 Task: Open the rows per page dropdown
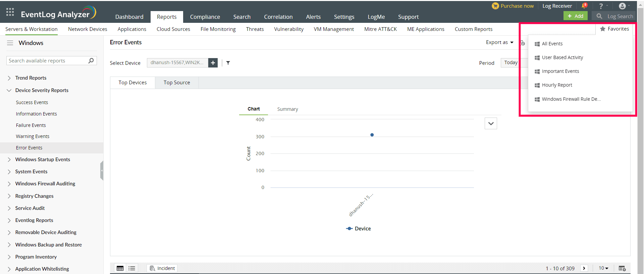click(603, 268)
